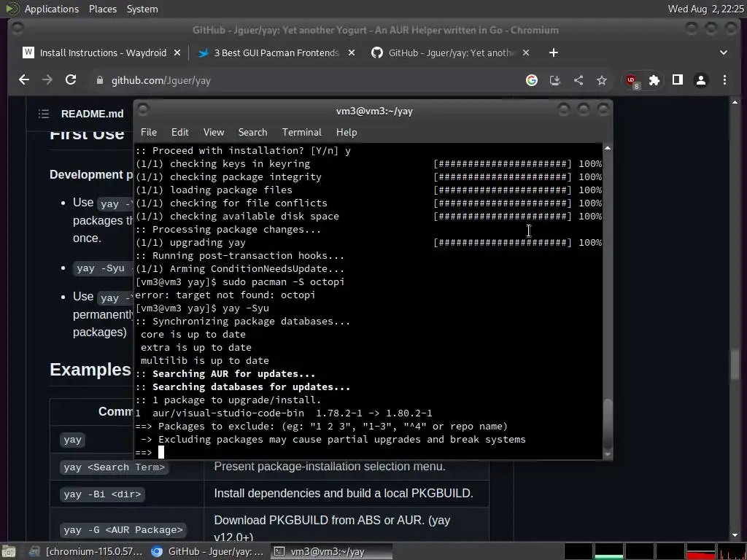Click terminal scrollbar up arrow

coord(608,149)
